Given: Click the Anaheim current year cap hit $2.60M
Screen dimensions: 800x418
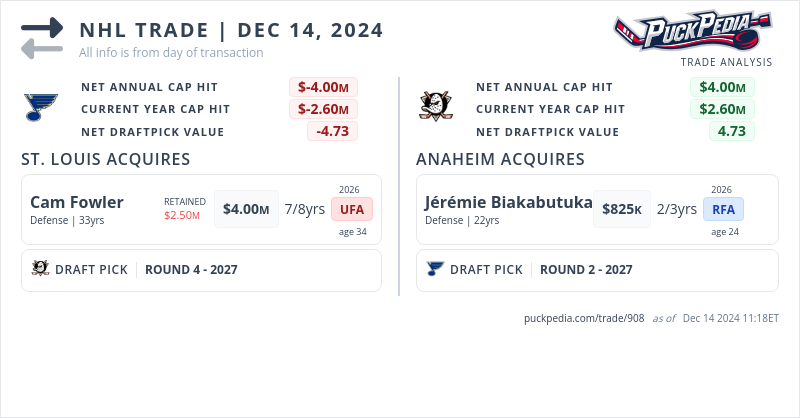Looking at the screenshot, I should (x=722, y=109).
